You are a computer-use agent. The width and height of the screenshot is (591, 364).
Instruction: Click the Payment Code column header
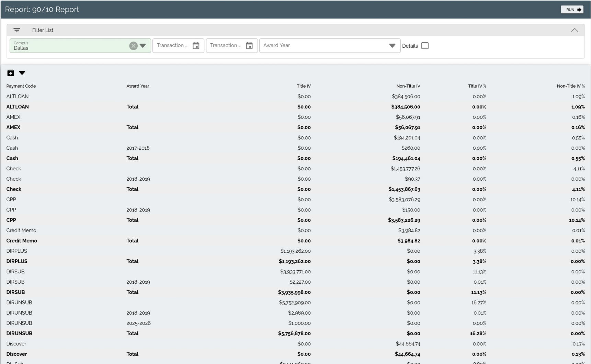coord(21,86)
